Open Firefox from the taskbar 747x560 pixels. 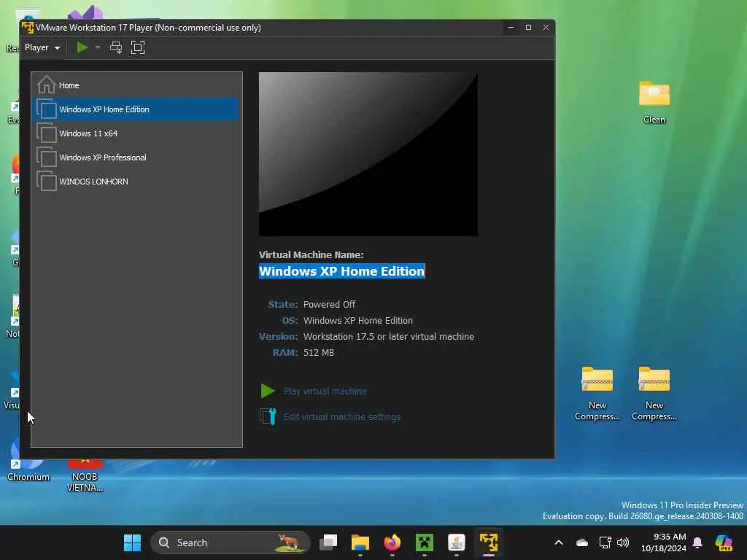click(392, 542)
